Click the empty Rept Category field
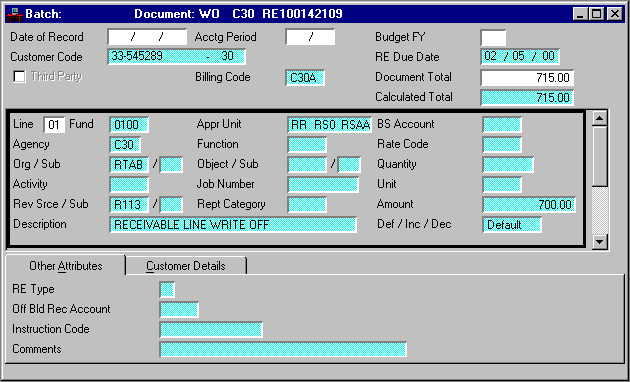The height and width of the screenshot is (382, 630). 307,204
